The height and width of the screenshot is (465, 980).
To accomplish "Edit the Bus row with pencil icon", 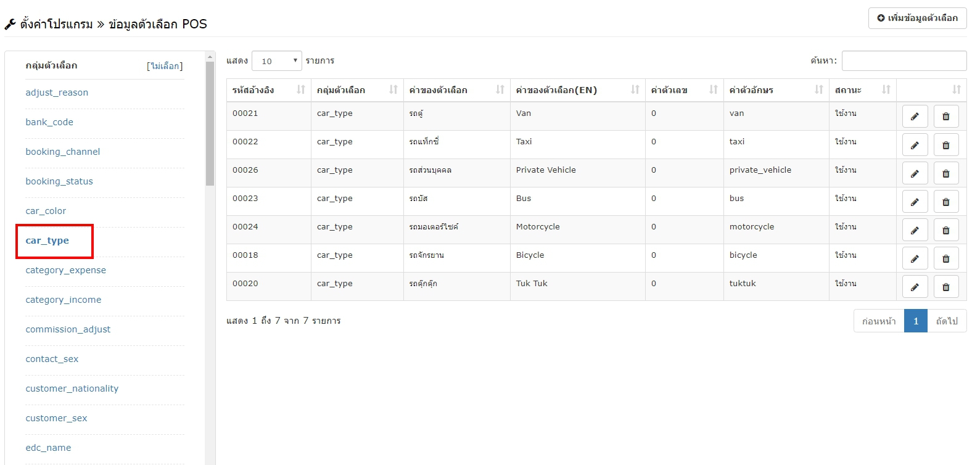I will (915, 202).
